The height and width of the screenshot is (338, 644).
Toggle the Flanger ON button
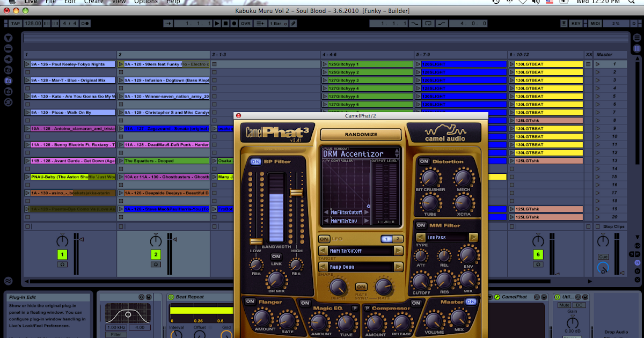coord(250,302)
